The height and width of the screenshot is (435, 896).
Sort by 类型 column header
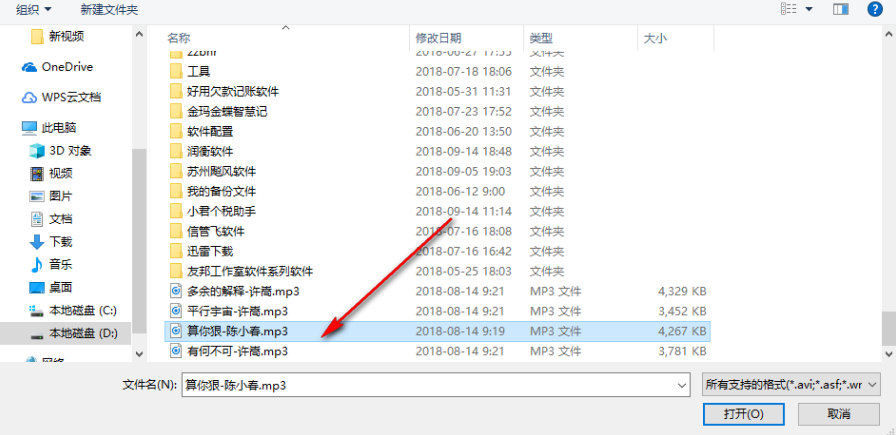click(x=541, y=38)
